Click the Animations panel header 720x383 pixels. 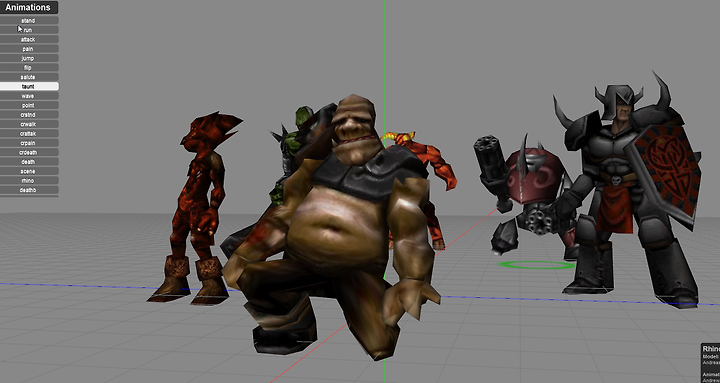(x=29, y=7)
